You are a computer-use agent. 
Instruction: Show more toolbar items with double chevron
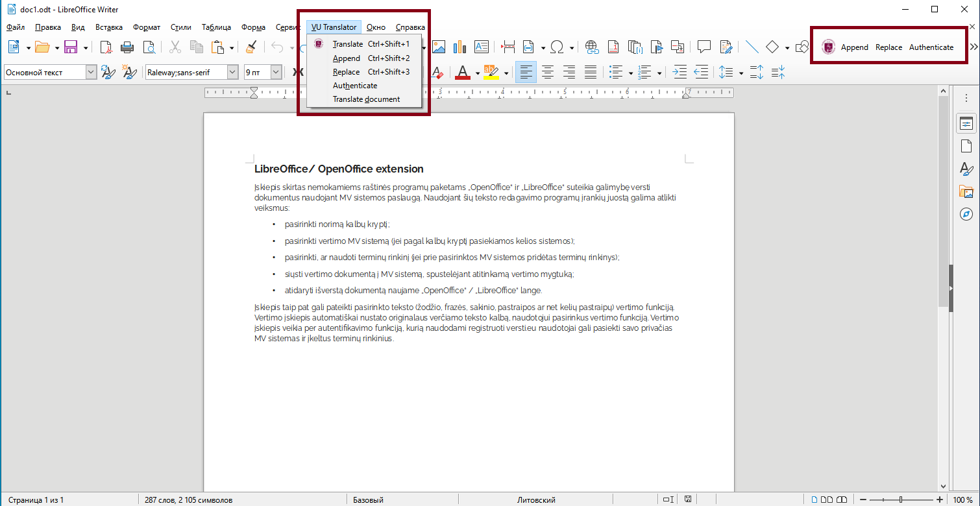click(974, 47)
